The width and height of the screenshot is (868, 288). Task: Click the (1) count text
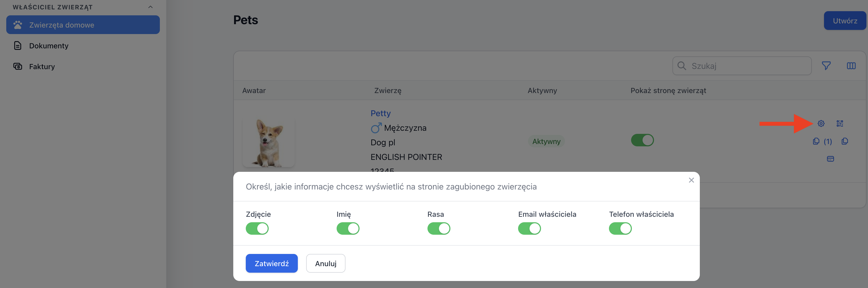click(x=828, y=141)
